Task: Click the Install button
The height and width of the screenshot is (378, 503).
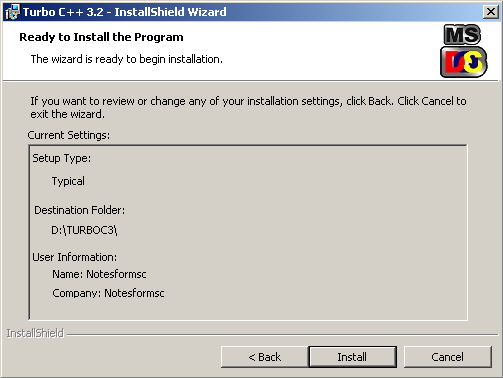Action: tap(353, 357)
